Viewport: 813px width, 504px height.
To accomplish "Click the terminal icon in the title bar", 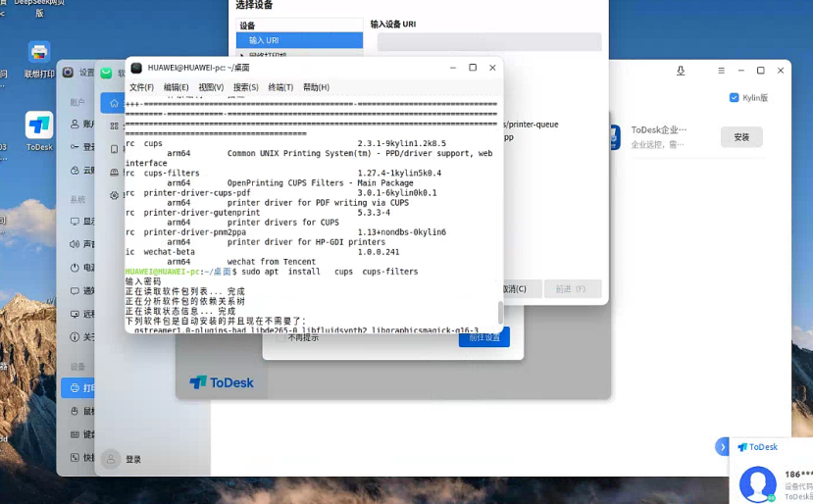I will coord(136,68).
